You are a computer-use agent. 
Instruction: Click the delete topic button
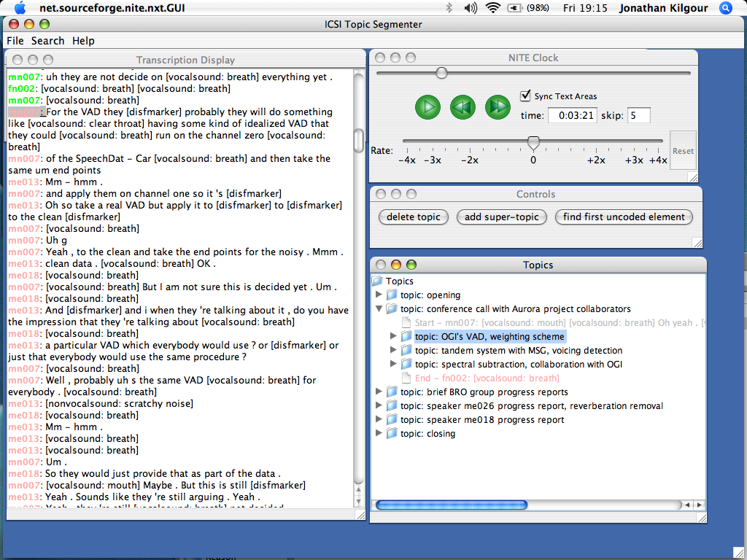(x=413, y=217)
